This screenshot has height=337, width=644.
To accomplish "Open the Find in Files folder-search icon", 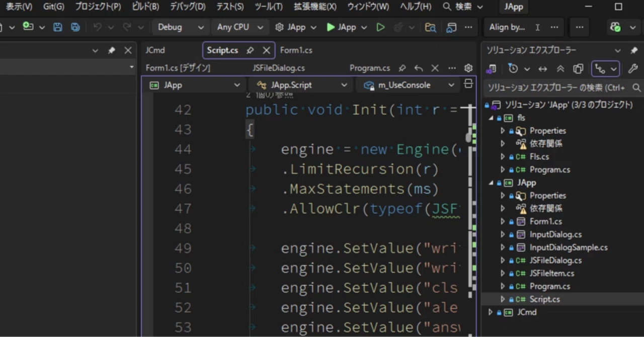I will pos(430,27).
